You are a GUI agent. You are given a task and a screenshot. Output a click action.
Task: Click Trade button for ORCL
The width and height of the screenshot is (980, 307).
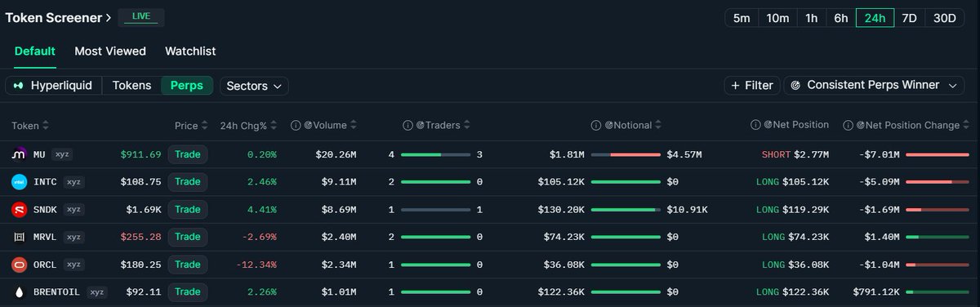(187, 265)
